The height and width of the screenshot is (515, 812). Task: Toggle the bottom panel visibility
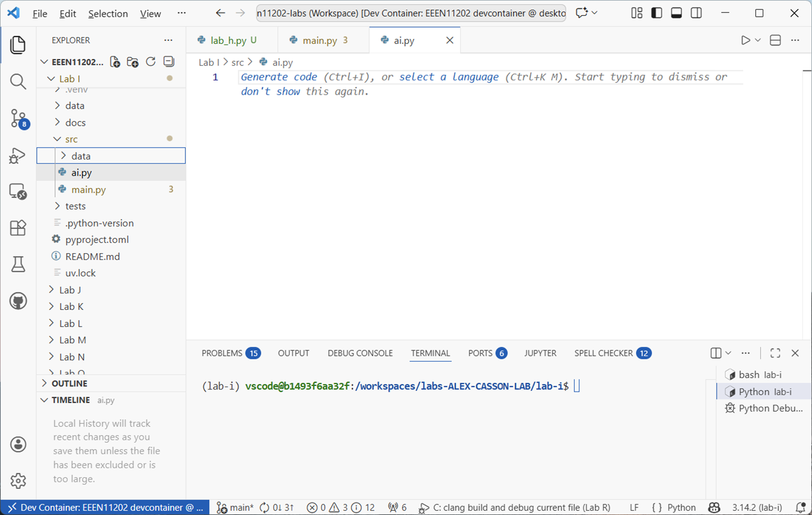click(x=676, y=13)
